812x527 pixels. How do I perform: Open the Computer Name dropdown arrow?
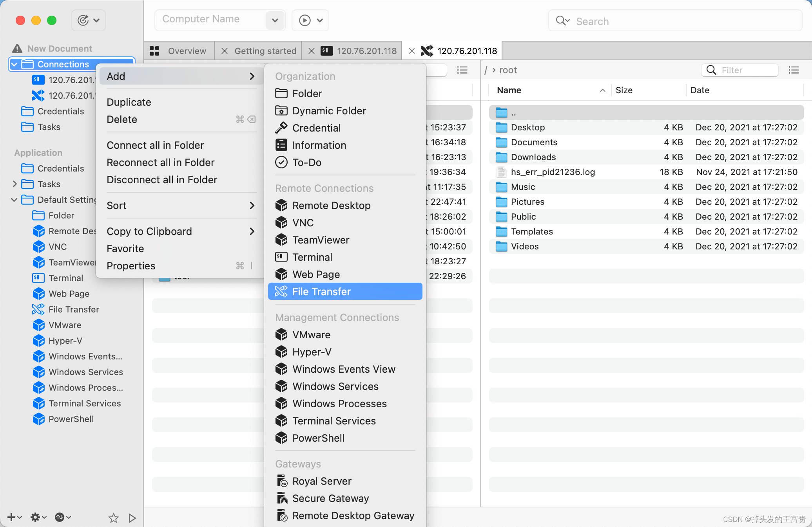pos(275,20)
